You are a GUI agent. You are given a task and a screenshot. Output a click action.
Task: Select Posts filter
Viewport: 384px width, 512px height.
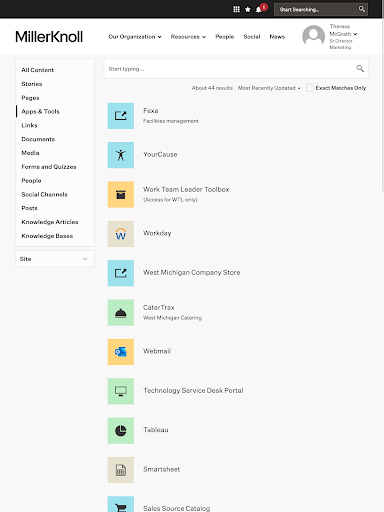pos(29,208)
